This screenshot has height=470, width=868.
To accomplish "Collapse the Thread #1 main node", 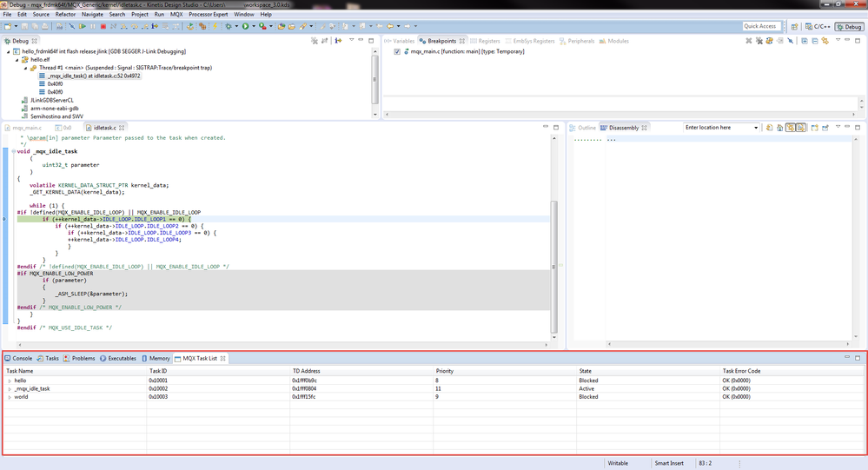I will coord(25,68).
